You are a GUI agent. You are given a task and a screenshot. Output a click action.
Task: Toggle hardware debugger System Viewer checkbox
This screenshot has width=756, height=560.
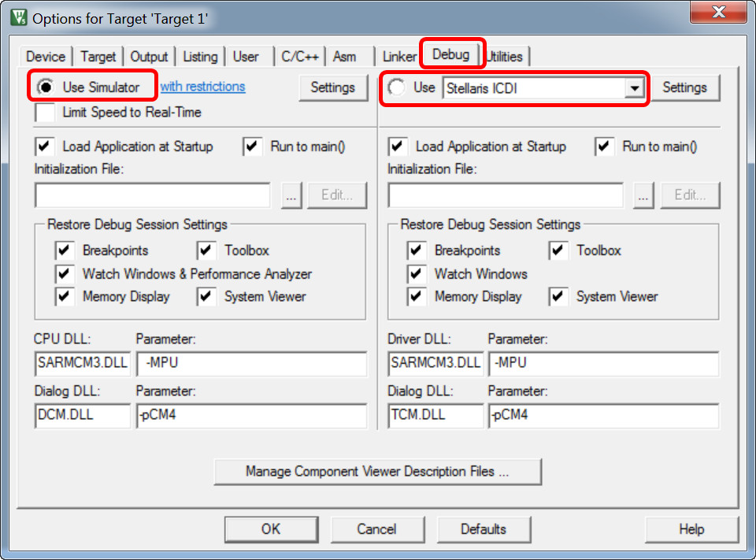[x=558, y=297]
